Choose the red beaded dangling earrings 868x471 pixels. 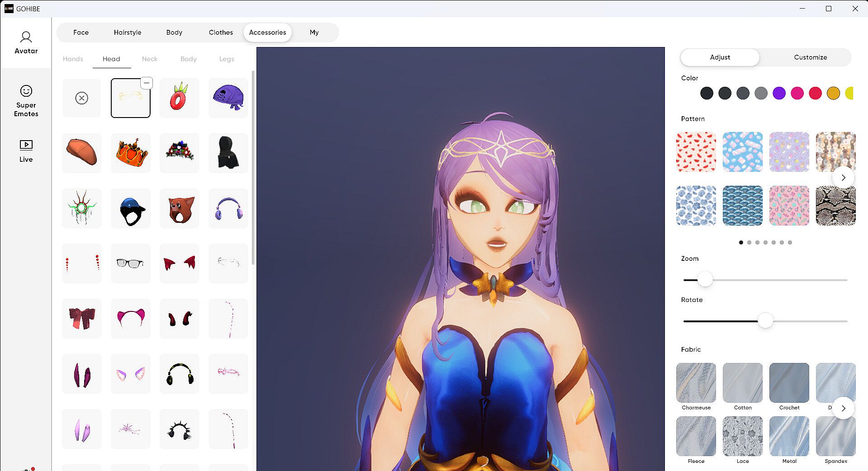tap(82, 264)
